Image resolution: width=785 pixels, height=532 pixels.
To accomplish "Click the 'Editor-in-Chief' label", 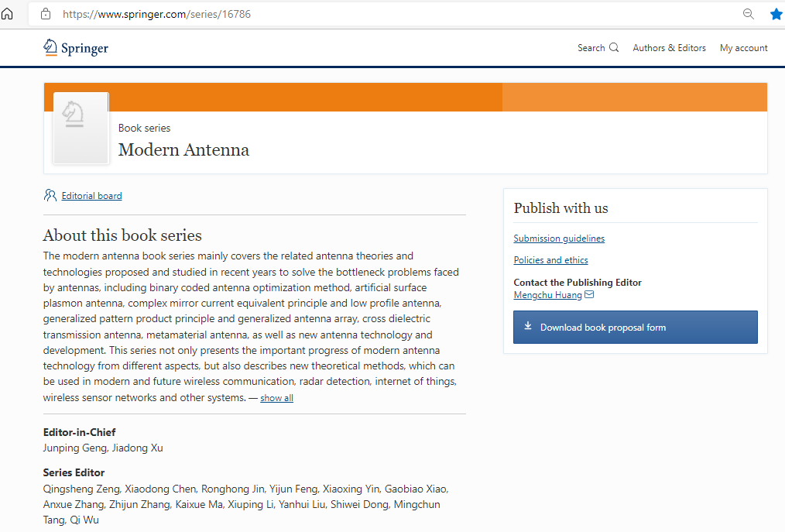I will click(79, 432).
